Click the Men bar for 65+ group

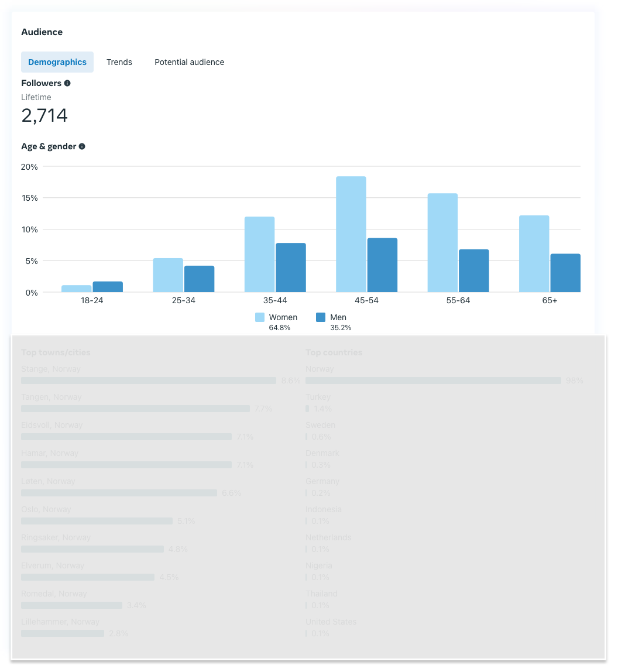[565, 273]
